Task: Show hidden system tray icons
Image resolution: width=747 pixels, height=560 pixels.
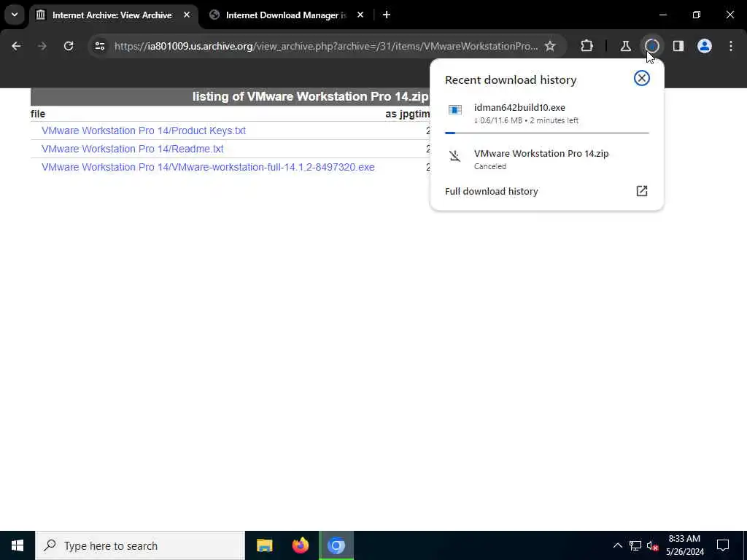Action: (x=617, y=545)
